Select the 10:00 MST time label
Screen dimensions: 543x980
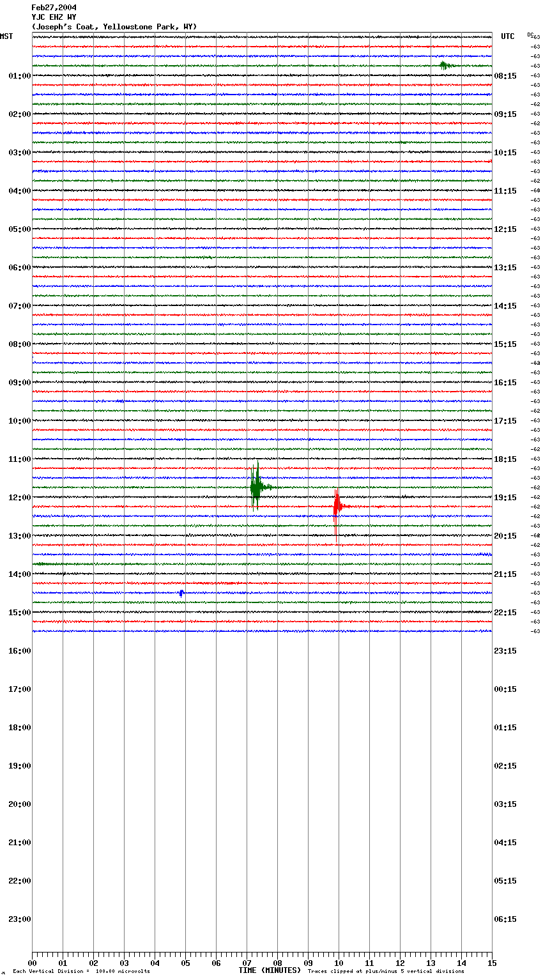pos(20,421)
